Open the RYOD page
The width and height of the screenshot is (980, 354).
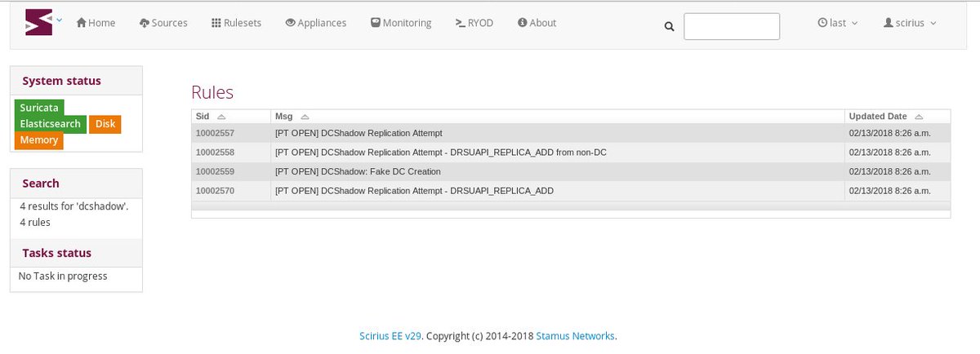pos(474,23)
